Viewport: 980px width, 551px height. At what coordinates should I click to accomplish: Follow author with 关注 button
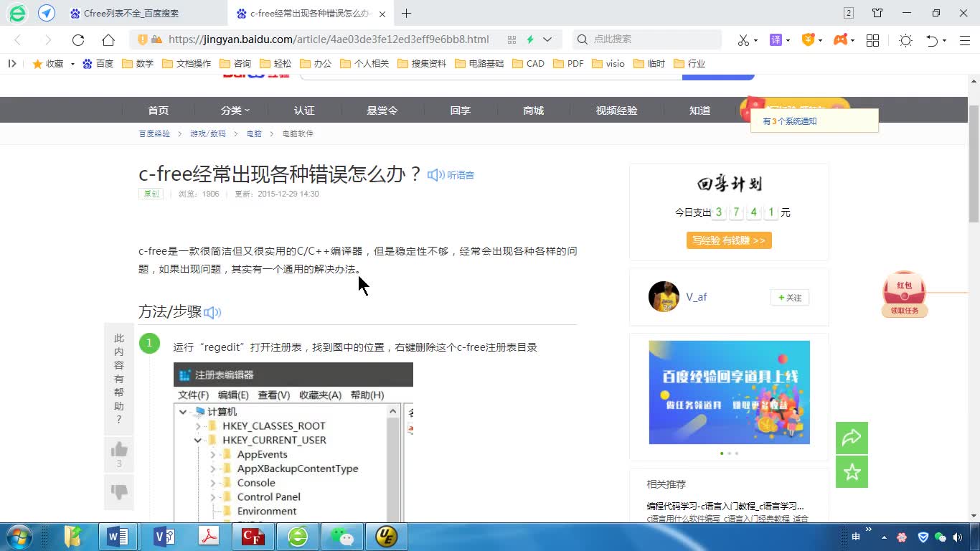790,298
